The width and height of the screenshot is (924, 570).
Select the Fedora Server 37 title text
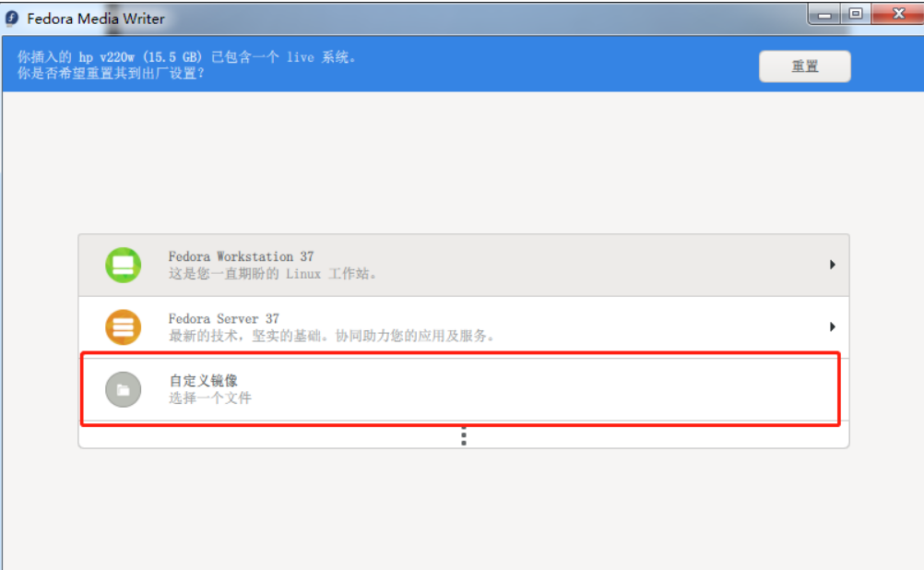tap(224, 319)
